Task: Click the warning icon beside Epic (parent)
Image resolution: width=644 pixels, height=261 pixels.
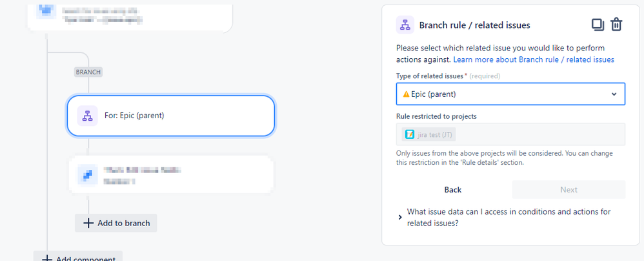Action: click(406, 94)
